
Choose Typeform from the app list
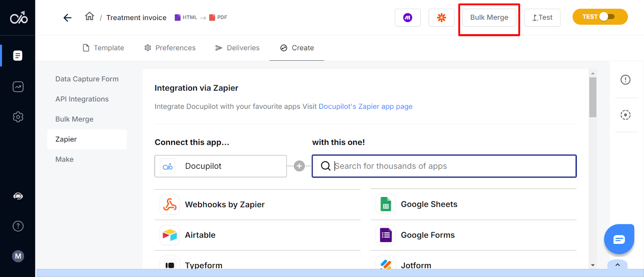258,261
